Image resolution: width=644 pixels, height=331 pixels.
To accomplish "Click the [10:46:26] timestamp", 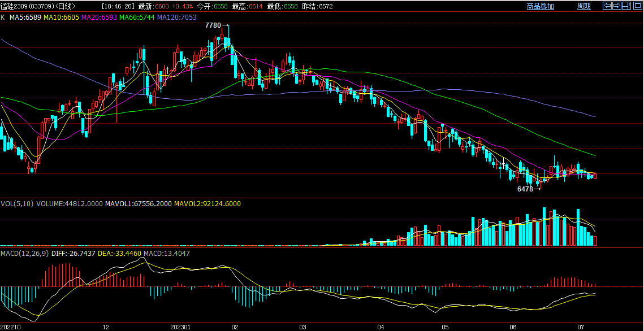I will 118,6.
